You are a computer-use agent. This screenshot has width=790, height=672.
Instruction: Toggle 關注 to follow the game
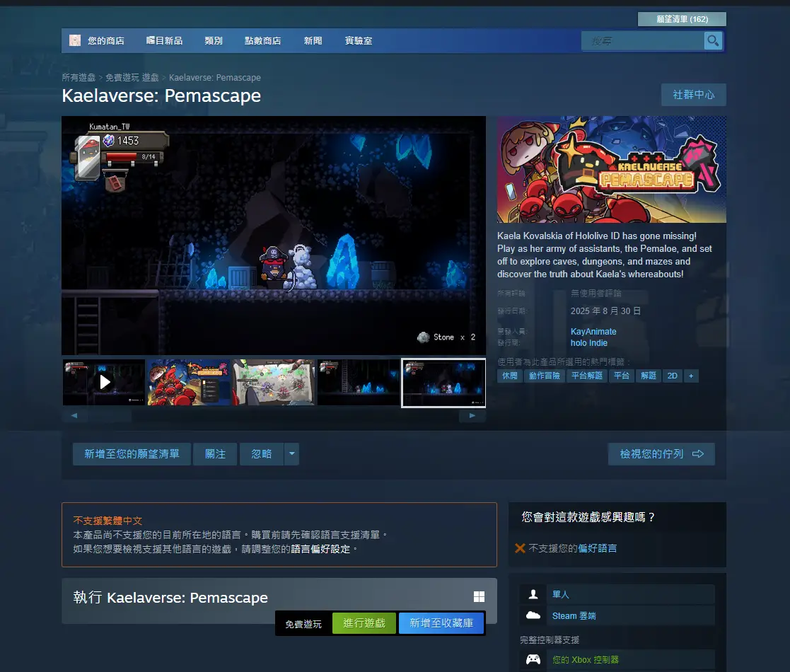(215, 454)
